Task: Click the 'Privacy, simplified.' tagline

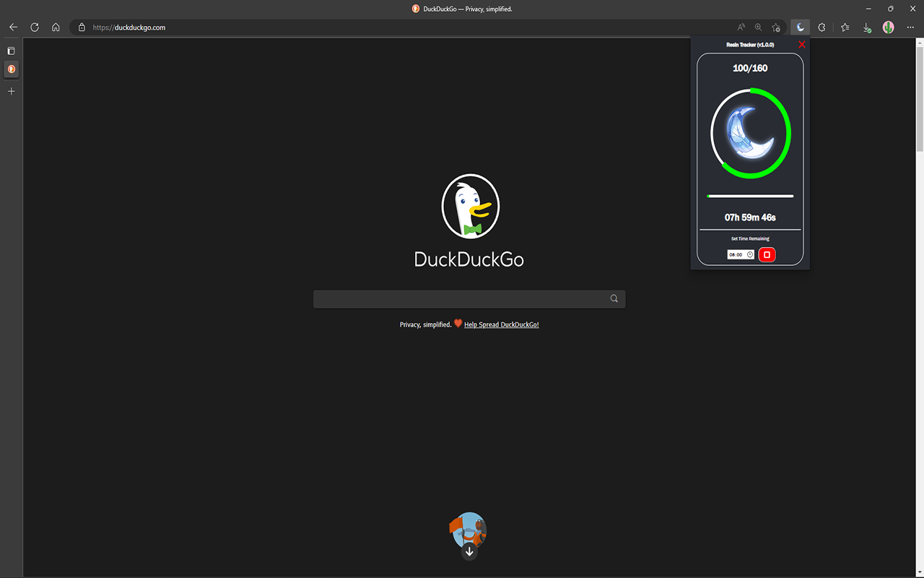Action: click(x=426, y=325)
